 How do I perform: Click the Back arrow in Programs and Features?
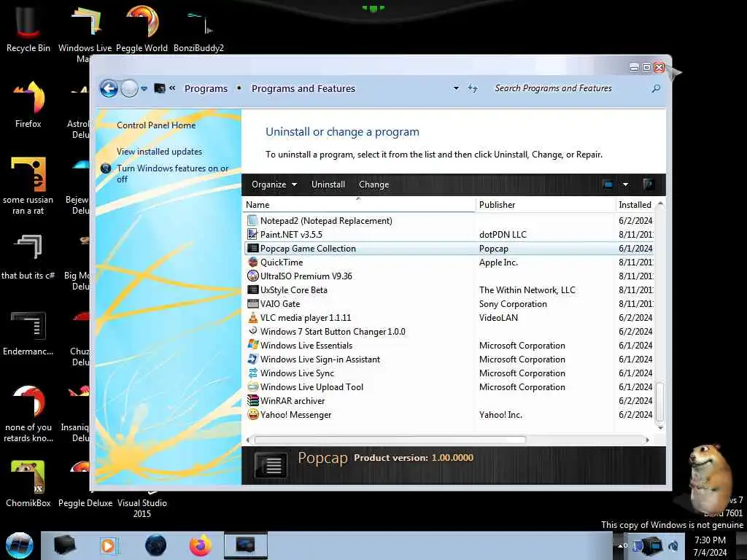click(109, 88)
